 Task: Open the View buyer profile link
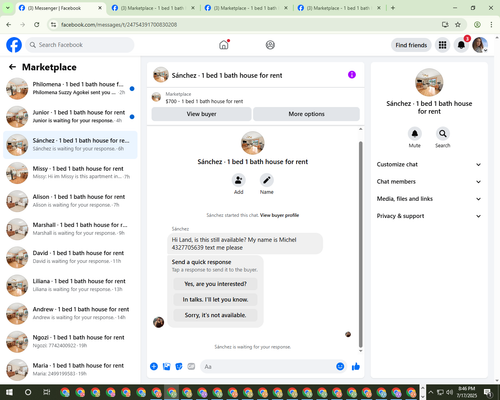279,215
